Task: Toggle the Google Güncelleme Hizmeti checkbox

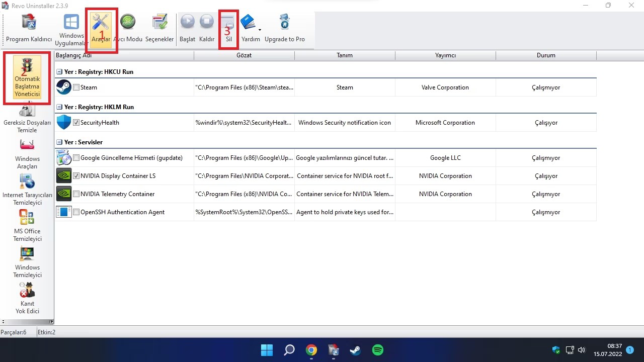Action: pos(76,158)
